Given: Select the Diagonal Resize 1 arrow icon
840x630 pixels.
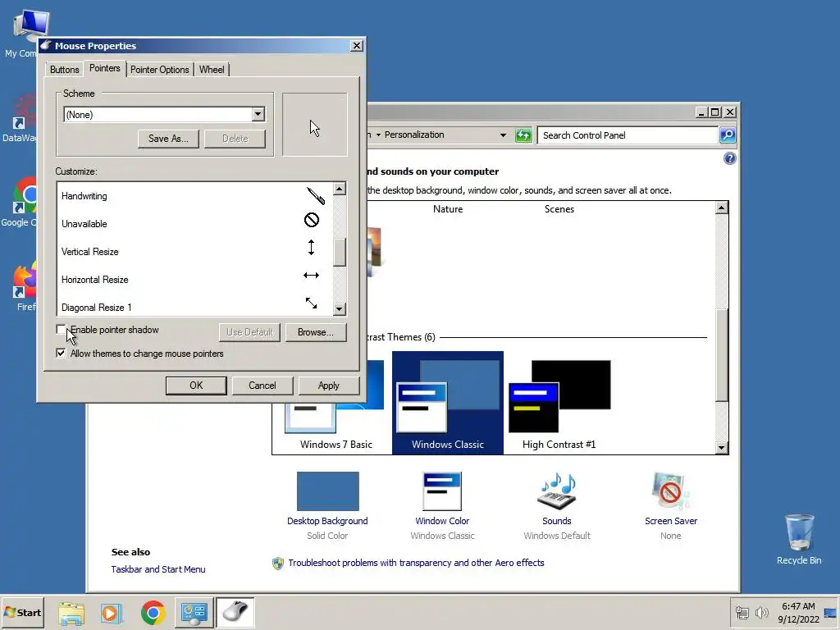Looking at the screenshot, I should point(311,304).
